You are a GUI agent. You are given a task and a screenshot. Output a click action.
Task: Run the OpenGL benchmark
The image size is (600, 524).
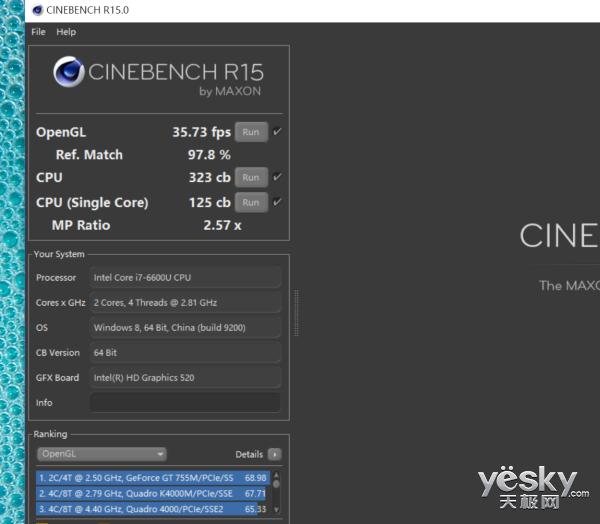pyautogui.click(x=251, y=132)
